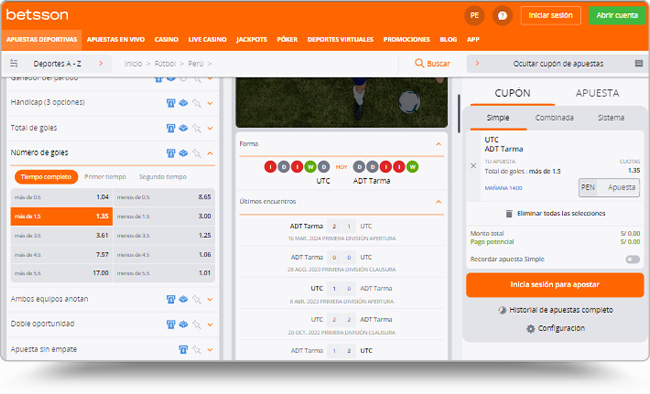Click the Configuración gear icon

point(530,328)
